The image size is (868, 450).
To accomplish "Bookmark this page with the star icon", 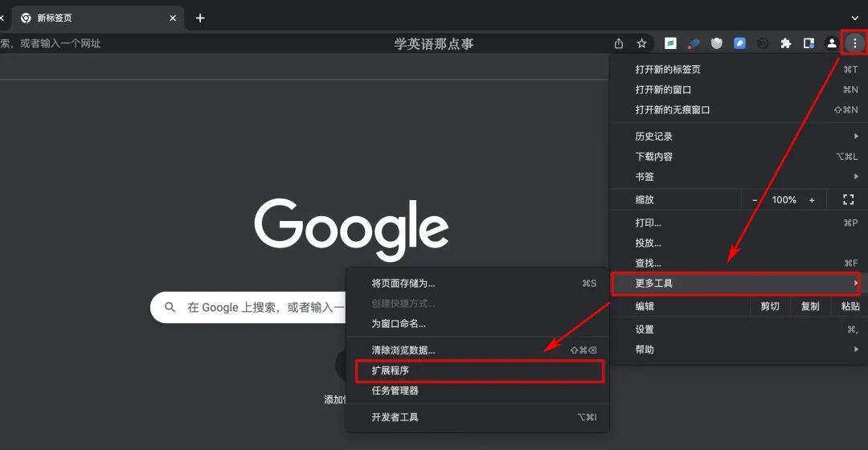I will tap(641, 43).
